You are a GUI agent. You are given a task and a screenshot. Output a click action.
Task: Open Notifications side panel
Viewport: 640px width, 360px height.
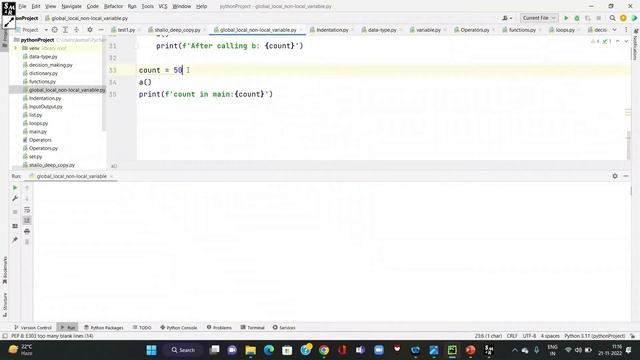[x=635, y=45]
